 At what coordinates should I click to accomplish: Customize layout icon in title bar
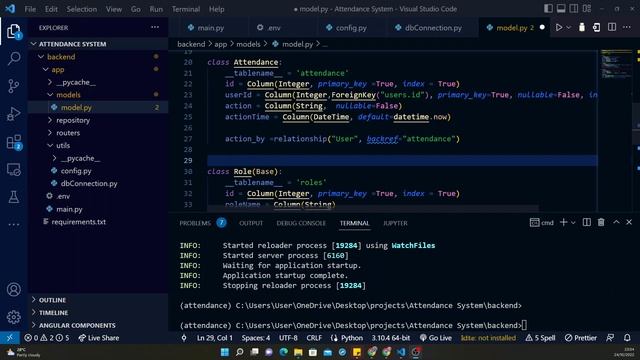[587, 9]
